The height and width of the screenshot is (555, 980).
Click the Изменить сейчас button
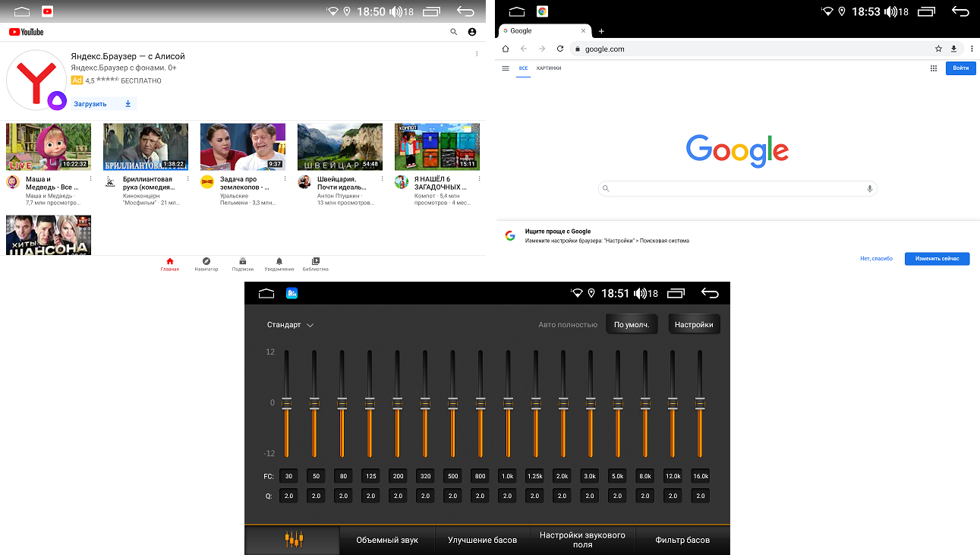tap(937, 259)
